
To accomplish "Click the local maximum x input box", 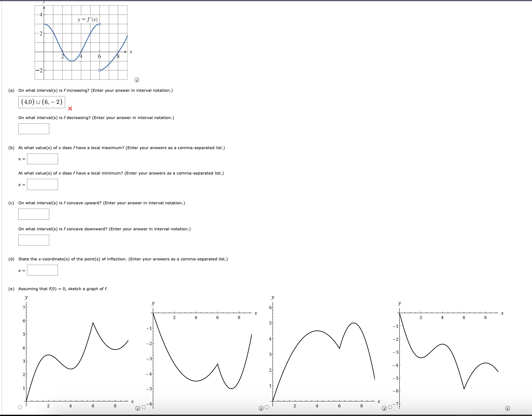I will point(42,159).
